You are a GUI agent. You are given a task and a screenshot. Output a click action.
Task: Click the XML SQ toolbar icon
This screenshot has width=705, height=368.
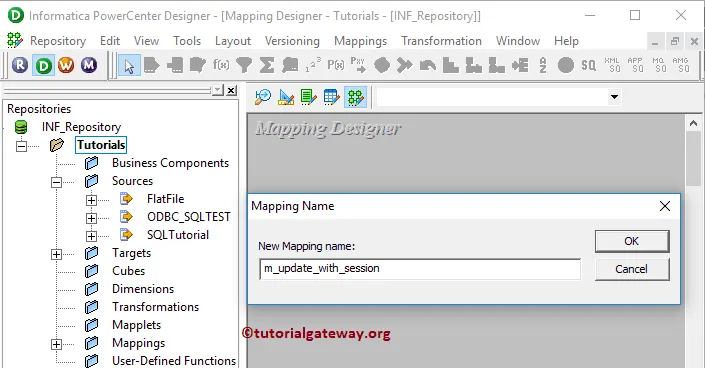coord(612,65)
